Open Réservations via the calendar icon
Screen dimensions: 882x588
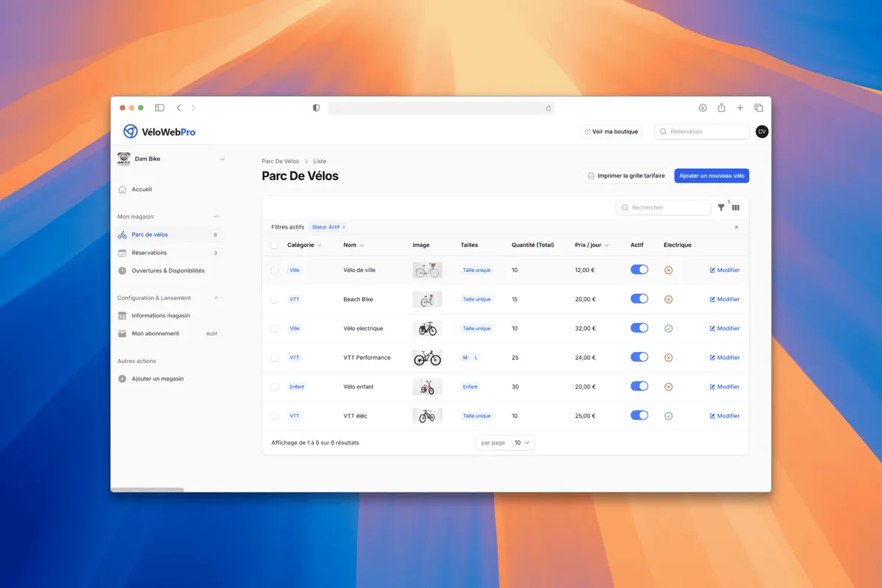pos(123,251)
